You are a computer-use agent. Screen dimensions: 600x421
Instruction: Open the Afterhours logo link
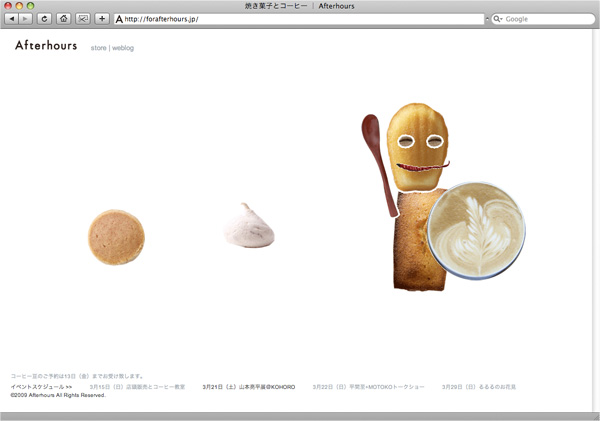click(x=46, y=46)
